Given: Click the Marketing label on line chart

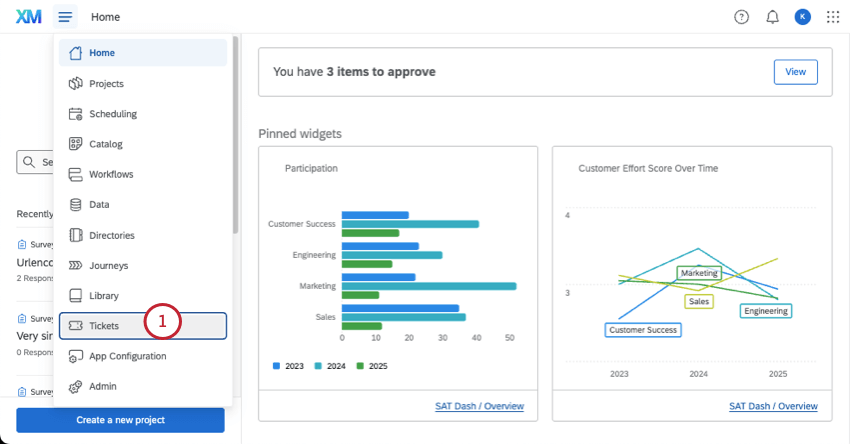Looking at the screenshot, I should click(699, 273).
